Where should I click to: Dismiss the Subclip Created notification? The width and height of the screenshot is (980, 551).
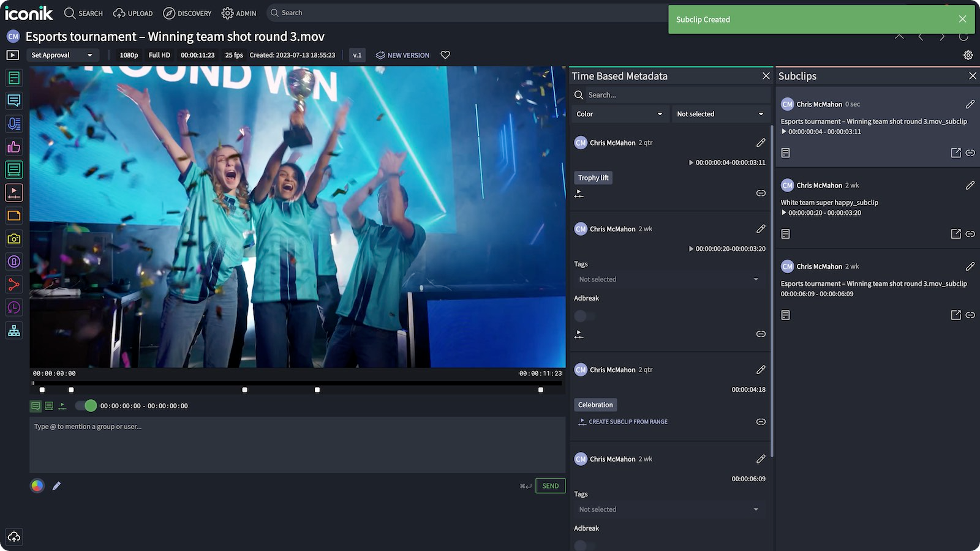point(962,19)
